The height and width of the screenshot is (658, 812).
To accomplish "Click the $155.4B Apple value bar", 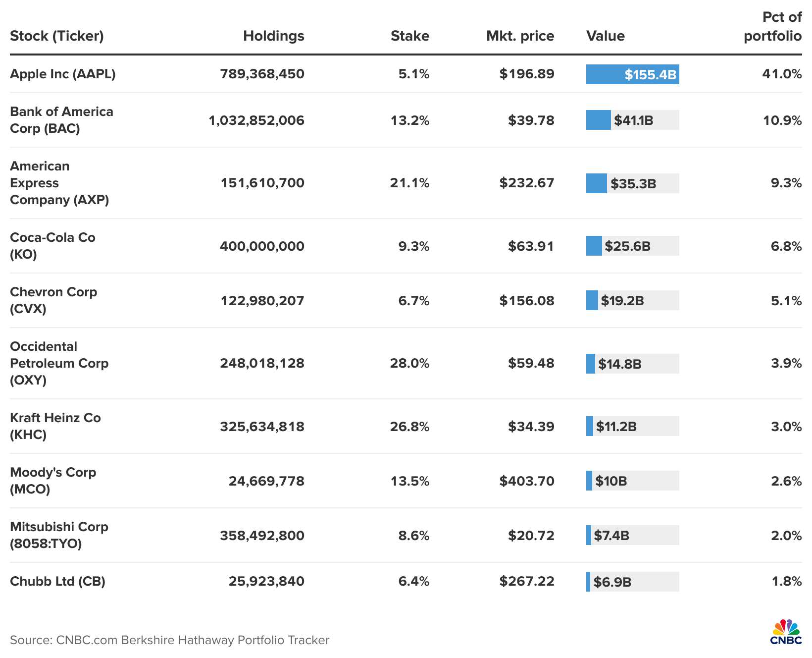I will point(632,75).
